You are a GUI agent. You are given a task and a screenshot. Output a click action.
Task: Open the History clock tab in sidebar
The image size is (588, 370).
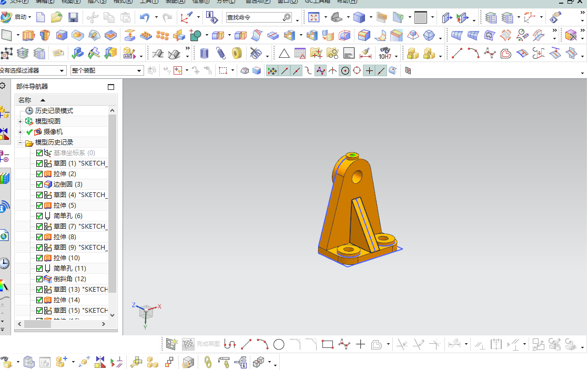pos(5,263)
